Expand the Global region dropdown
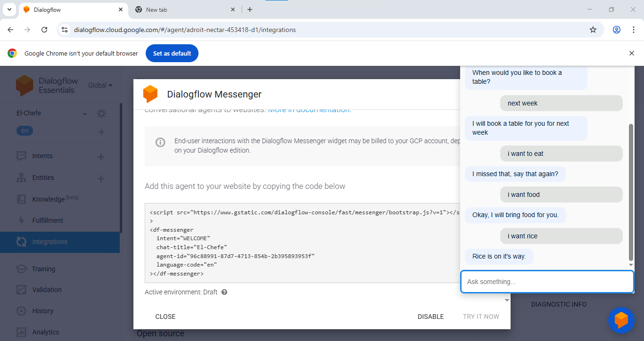The width and height of the screenshot is (644, 341). coord(100,85)
